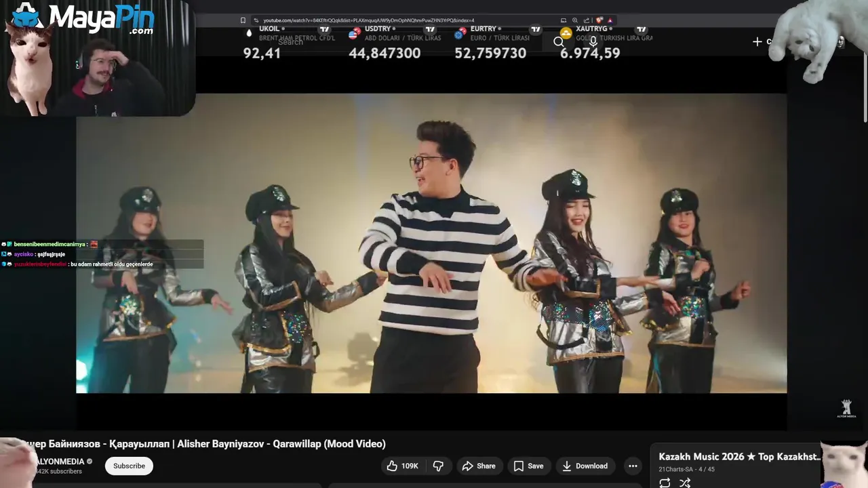Like the video with 109K likes

pyautogui.click(x=403, y=466)
